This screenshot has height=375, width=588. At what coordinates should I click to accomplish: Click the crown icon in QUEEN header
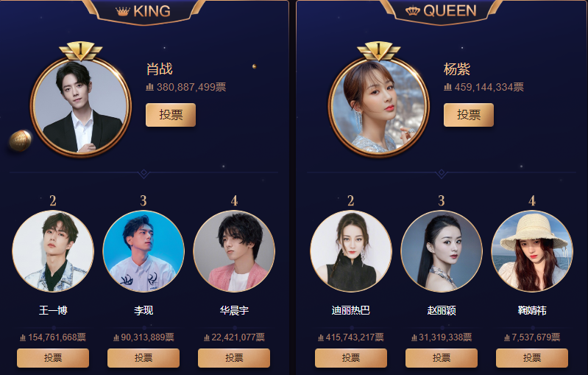pyautogui.click(x=413, y=11)
